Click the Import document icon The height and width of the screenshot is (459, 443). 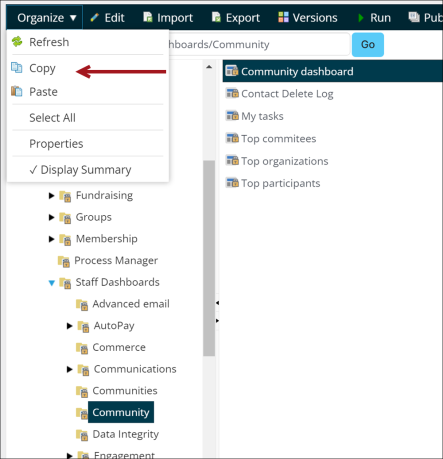click(x=148, y=17)
